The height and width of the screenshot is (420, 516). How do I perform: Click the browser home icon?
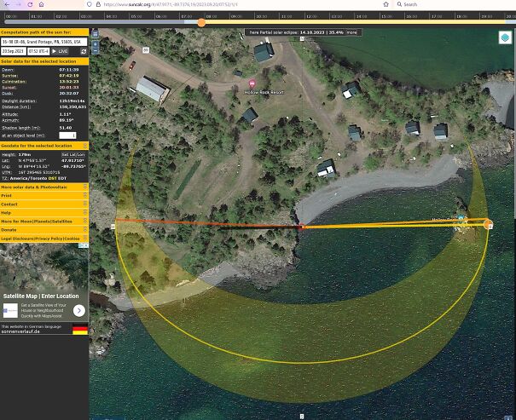[41, 4]
